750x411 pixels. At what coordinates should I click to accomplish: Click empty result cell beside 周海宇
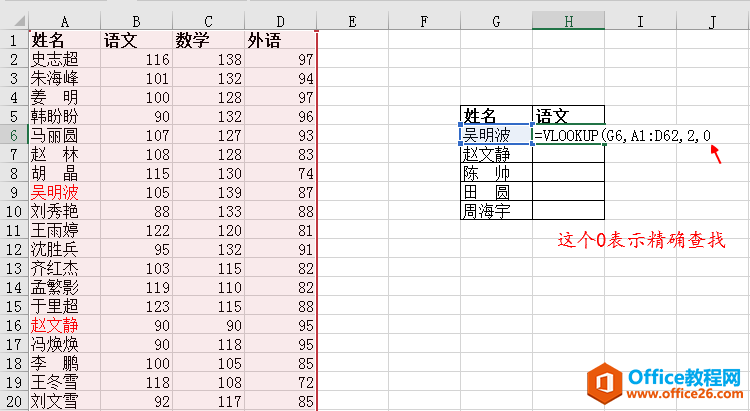pyautogui.click(x=568, y=211)
